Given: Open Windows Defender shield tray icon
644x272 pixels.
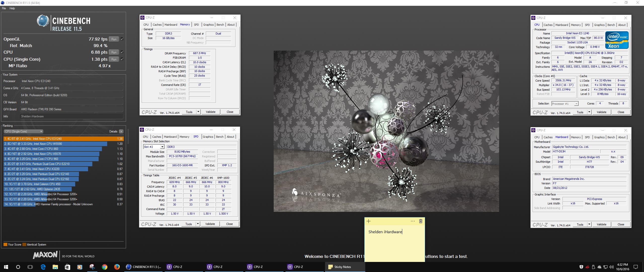Looking at the screenshot, I should pyautogui.click(x=581, y=267).
